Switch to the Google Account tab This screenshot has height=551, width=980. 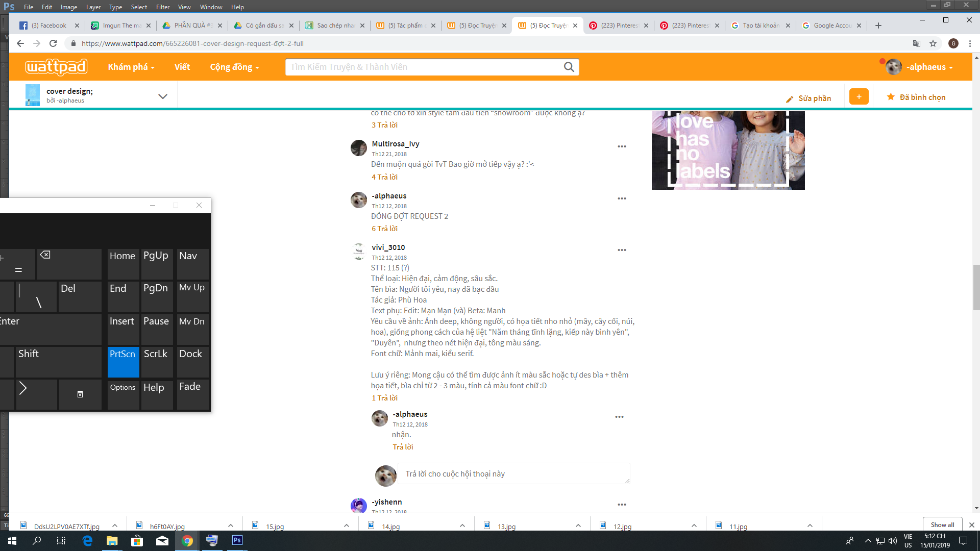click(830, 26)
